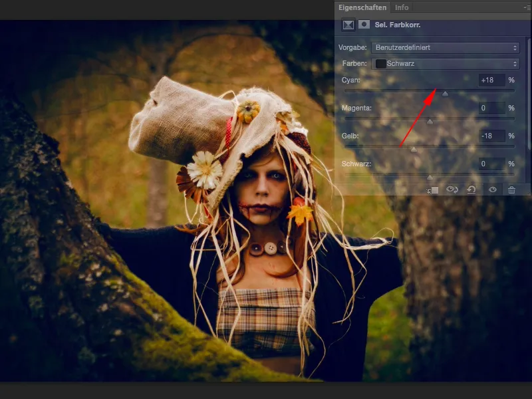Switch to the Eigenschaften tab
This screenshot has height=399, width=532.
[362, 7]
